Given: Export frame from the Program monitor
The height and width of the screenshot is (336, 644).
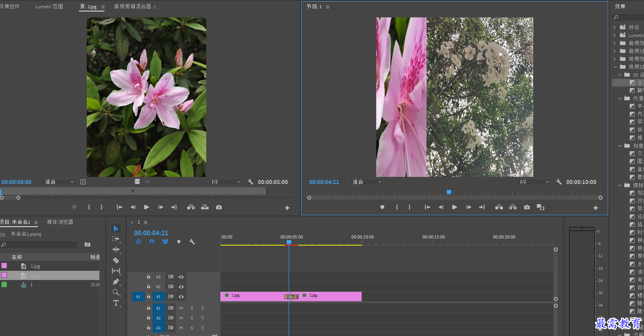Looking at the screenshot, I should (527, 207).
